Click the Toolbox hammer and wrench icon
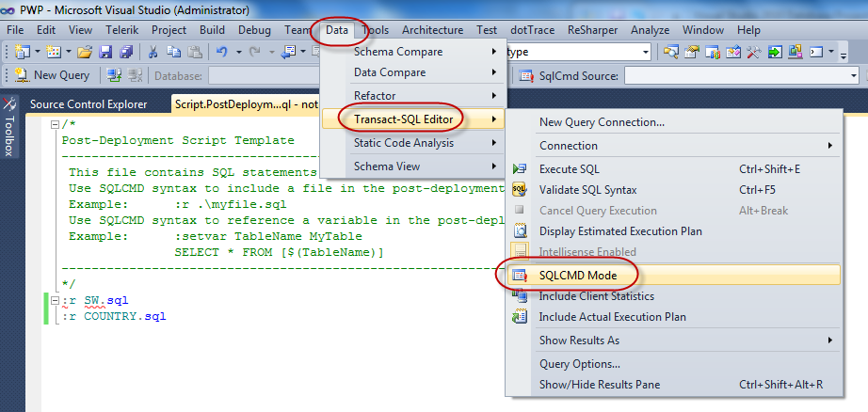 point(753,52)
